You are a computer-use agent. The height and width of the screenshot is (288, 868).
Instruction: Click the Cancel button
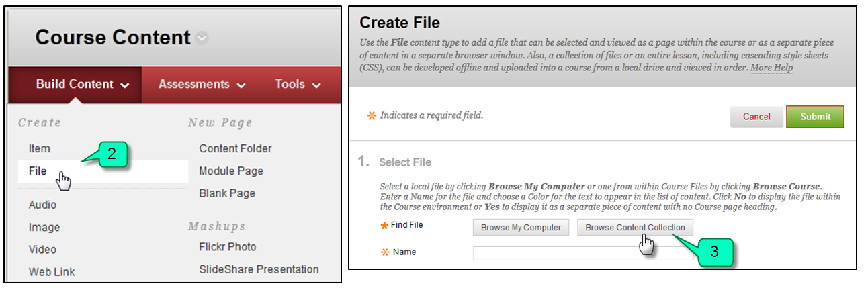click(756, 117)
